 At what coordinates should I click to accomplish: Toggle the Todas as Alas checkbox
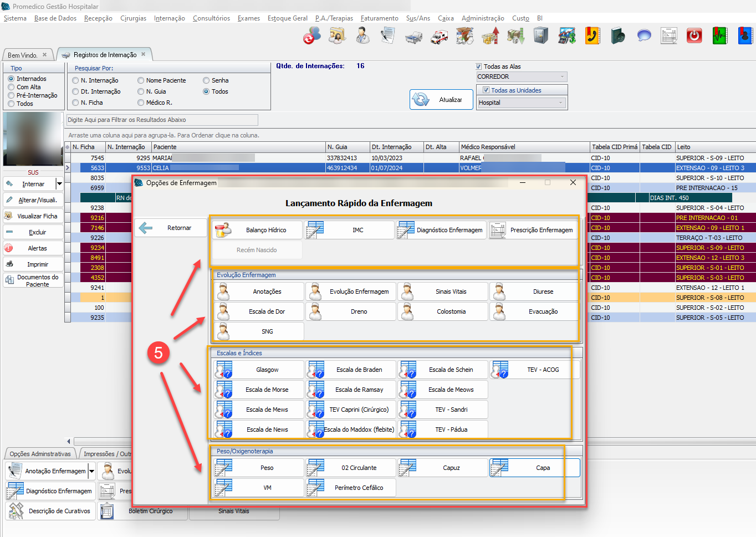(479, 67)
